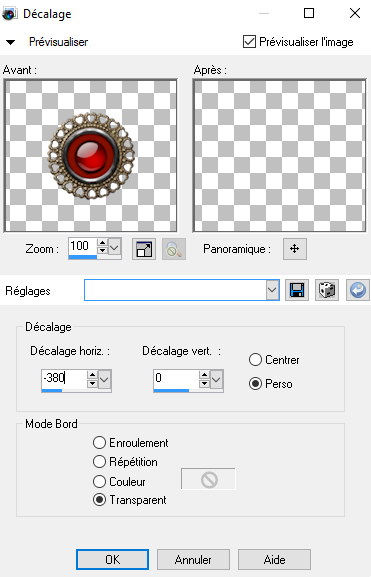Viewport: 371px width, 577px height.
Task: Open the Décalage vert. slider dropdown
Action: point(216,379)
